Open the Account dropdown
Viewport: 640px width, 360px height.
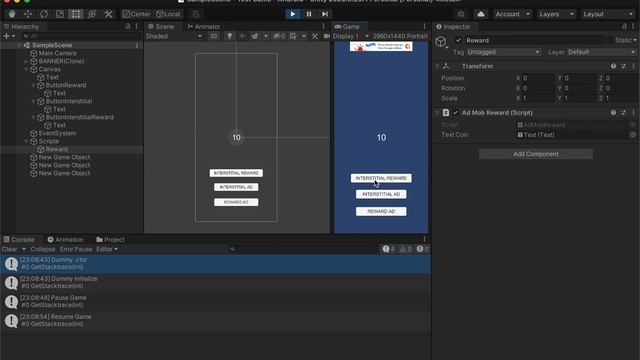[x=512, y=14]
